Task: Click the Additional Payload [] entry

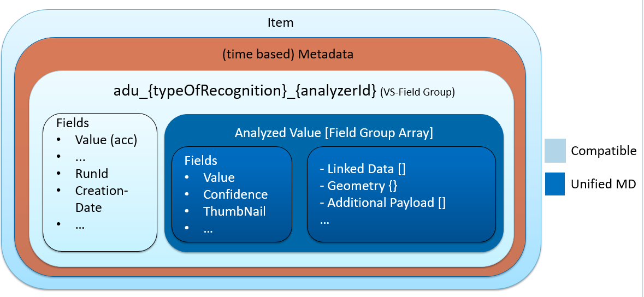Action: pyautogui.click(x=383, y=203)
